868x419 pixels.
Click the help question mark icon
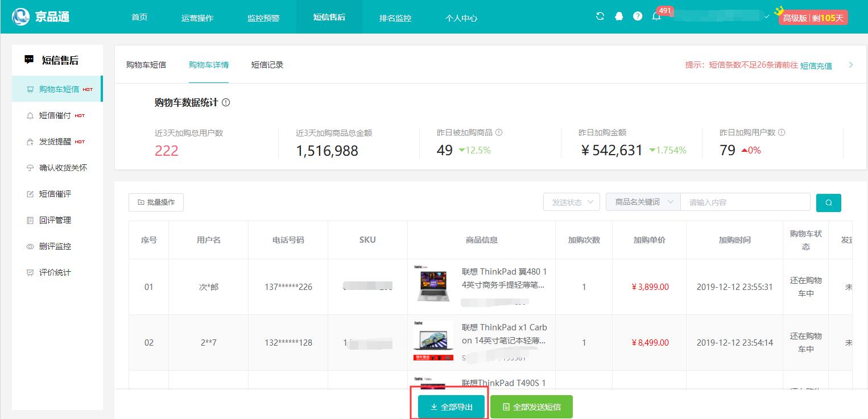pos(638,16)
